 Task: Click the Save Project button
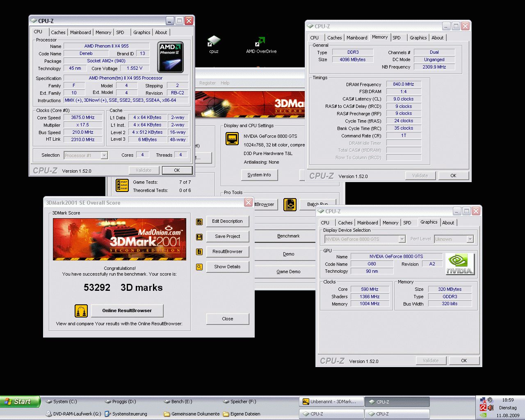228,237
